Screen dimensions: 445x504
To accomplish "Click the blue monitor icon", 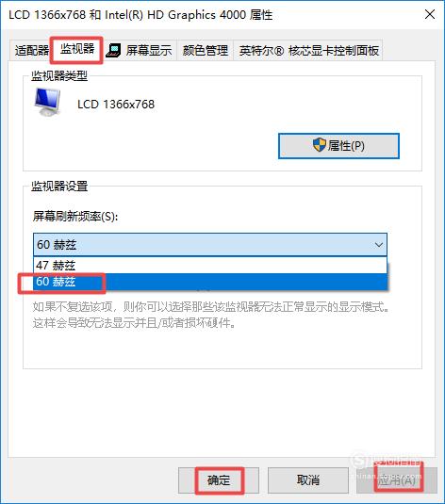I will [47, 102].
